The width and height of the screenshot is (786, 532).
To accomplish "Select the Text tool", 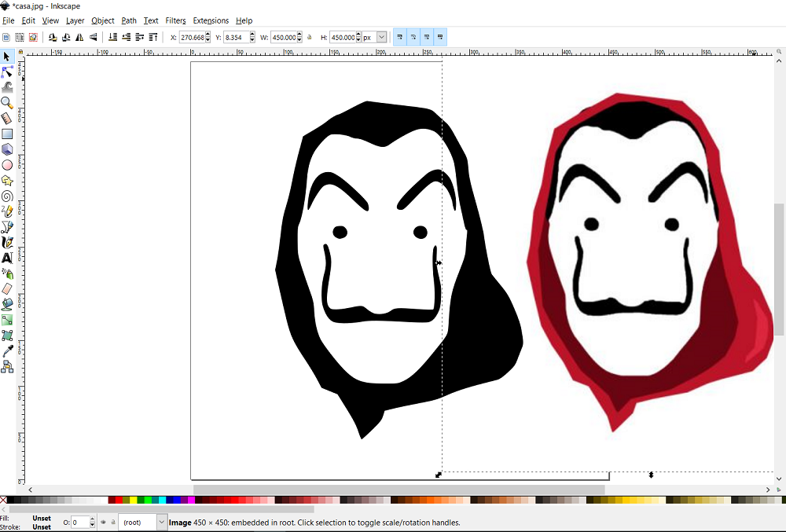I will point(7,258).
